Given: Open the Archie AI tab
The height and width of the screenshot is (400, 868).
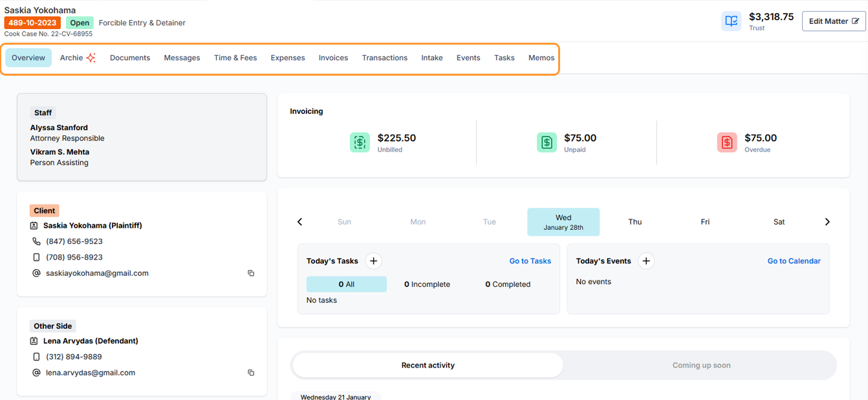Looking at the screenshot, I should coord(78,58).
